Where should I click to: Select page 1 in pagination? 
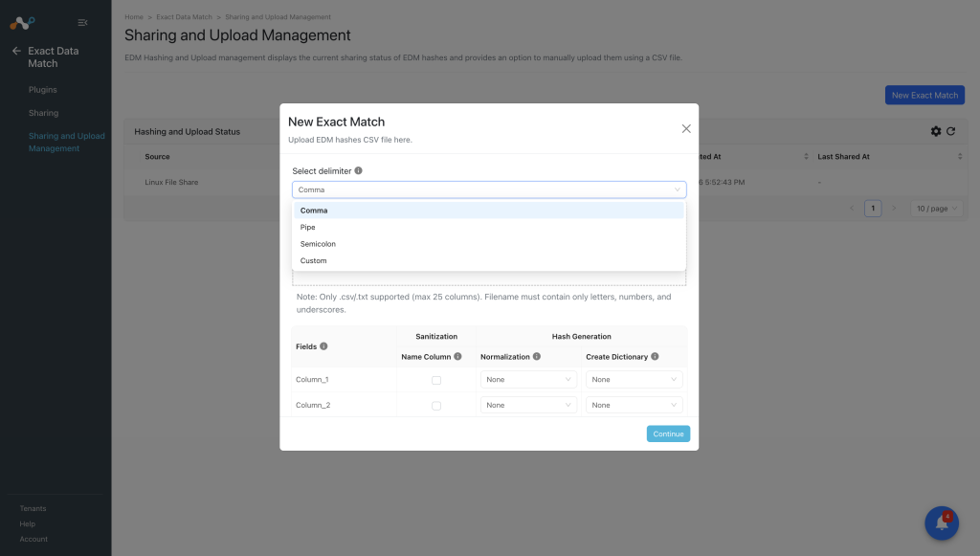point(873,208)
